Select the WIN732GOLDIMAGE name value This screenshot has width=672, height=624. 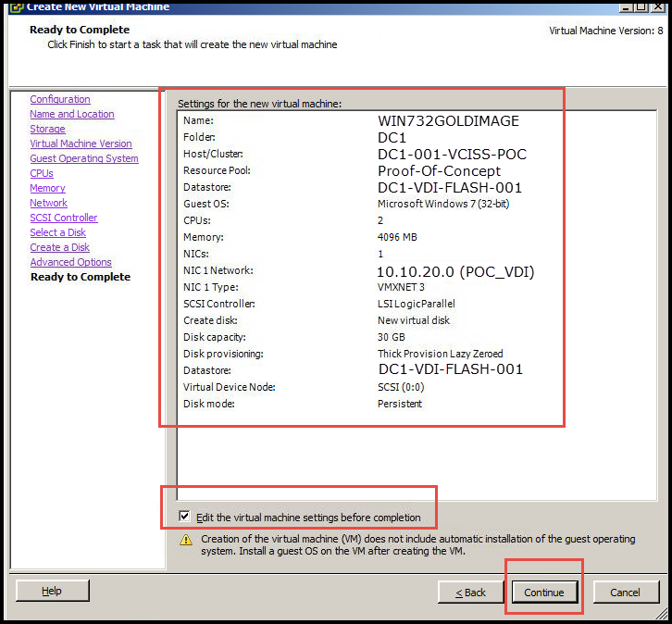pyautogui.click(x=448, y=121)
